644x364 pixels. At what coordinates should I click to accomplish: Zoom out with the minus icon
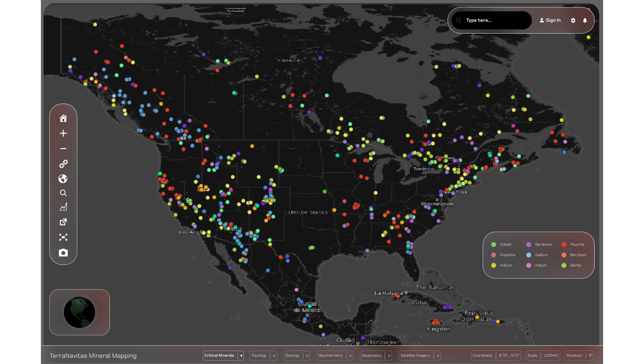click(63, 149)
